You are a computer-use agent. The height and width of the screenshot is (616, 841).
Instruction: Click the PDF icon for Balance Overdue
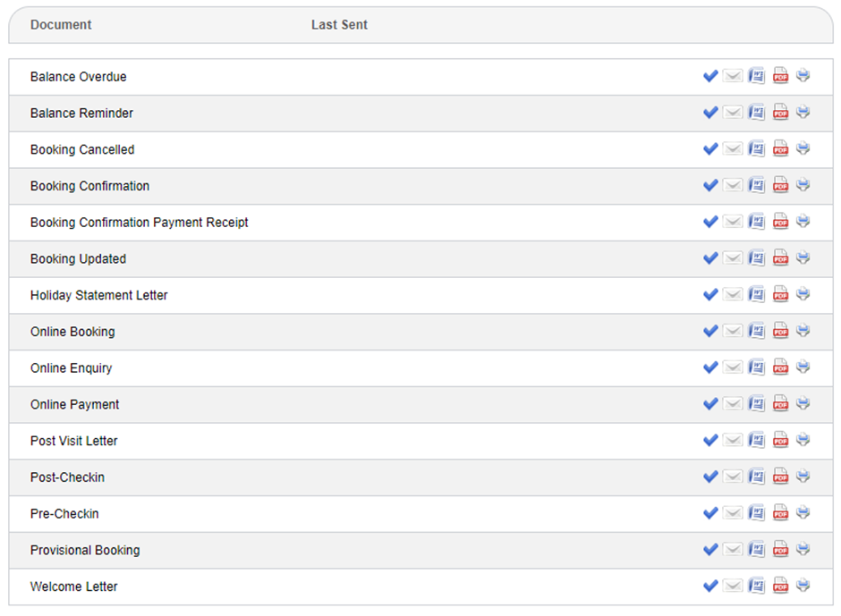point(780,76)
